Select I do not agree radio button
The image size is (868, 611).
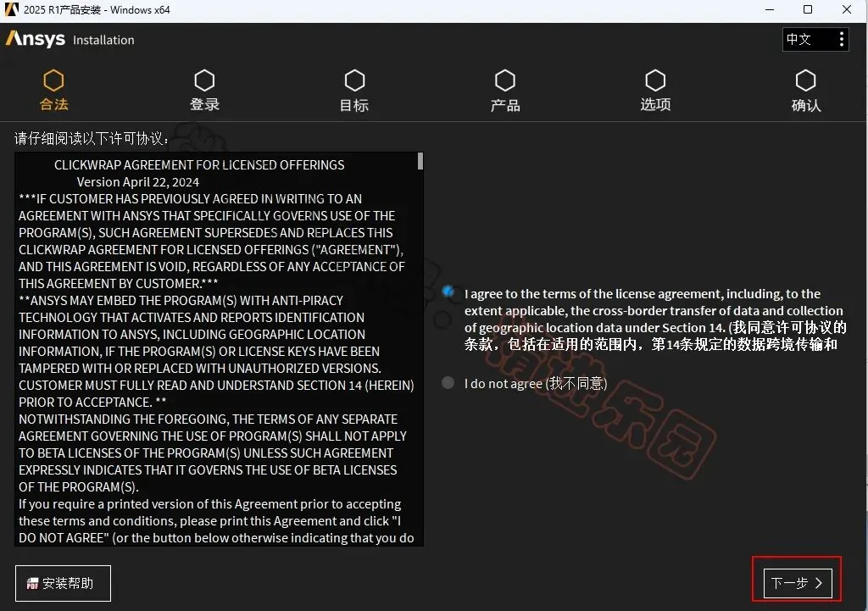(448, 382)
